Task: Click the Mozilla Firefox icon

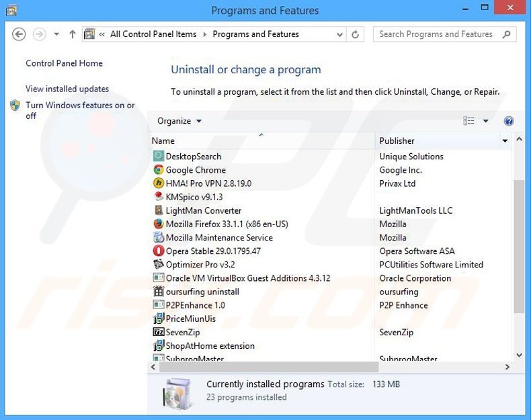Action: click(x=158, y=224)
